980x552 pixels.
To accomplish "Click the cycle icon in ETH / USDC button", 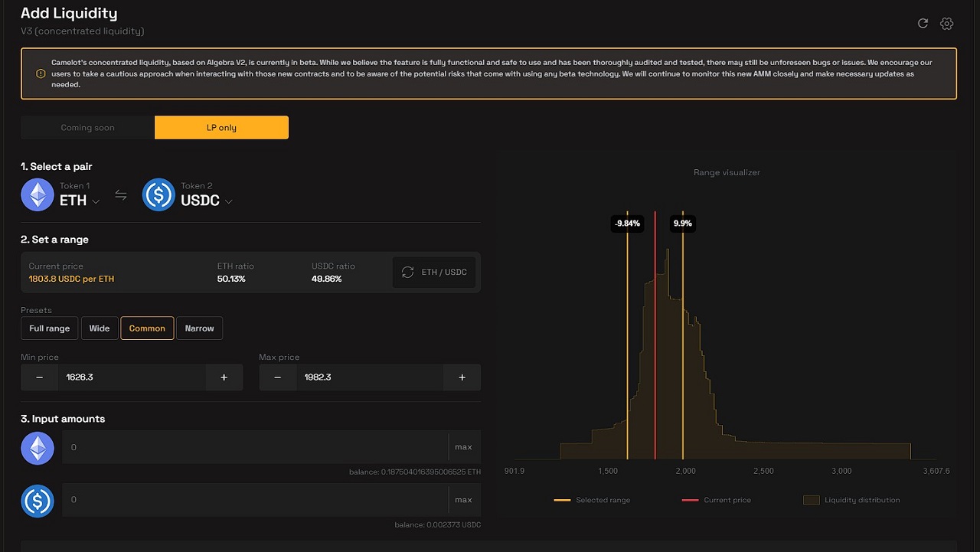I will point(407,272).
